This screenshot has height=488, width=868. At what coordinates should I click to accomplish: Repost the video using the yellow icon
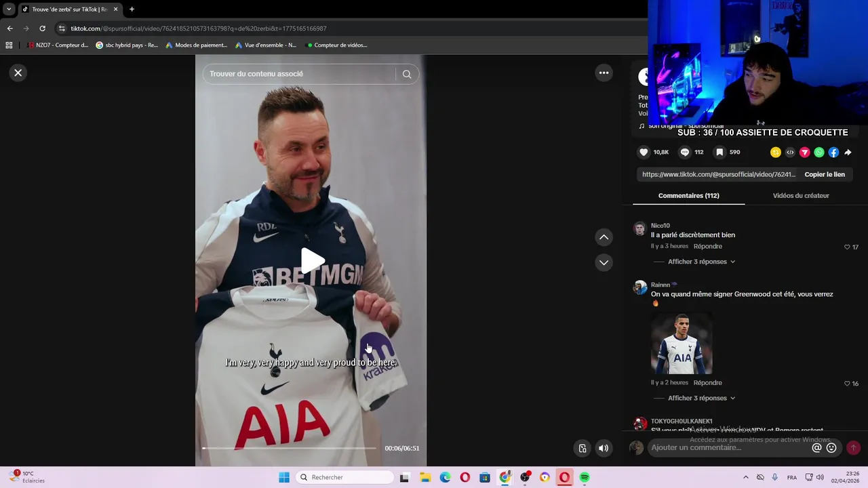(776, 152)
